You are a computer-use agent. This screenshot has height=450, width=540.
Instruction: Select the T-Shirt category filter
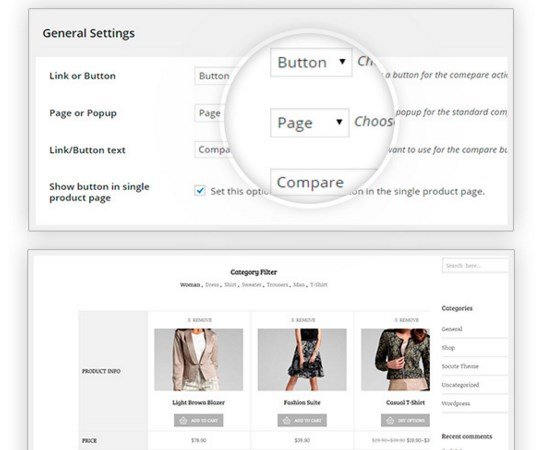[x=319, y=285]
